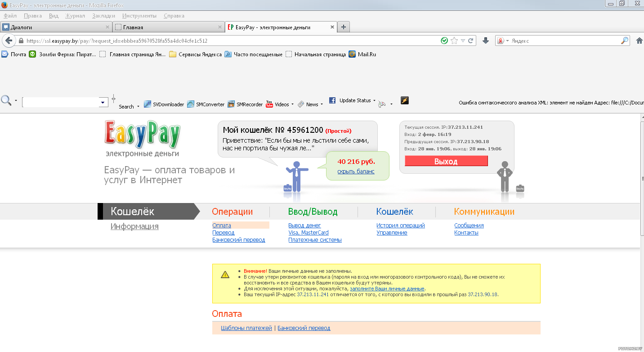The width and height of the screenshot is (644, 352).
Task: Open the Банковский перевод link under Операции
Action: [x=239, y=240]
